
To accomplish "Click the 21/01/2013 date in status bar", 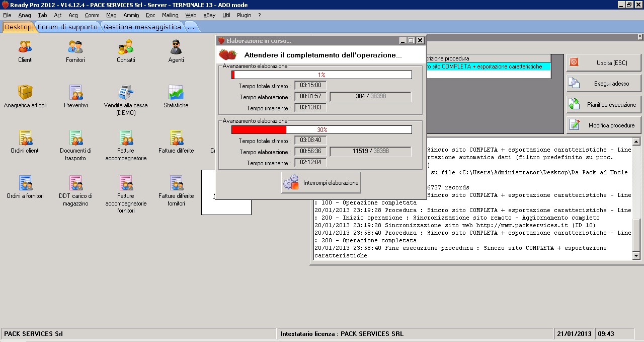I will [x=574, y=333].
